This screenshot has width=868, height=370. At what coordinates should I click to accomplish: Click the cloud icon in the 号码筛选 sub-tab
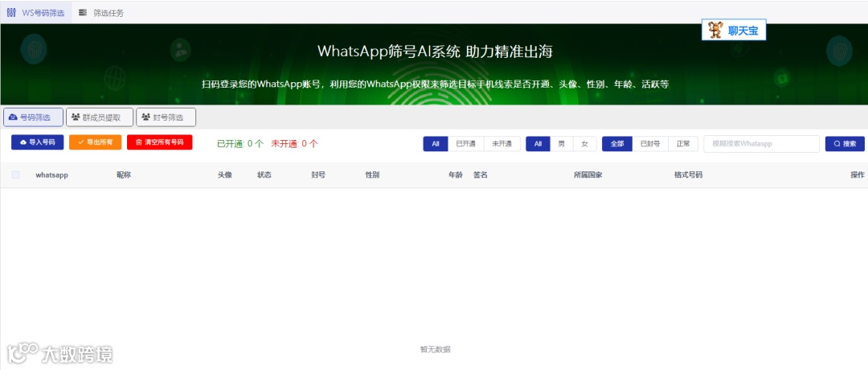click(x=13, y=117)
